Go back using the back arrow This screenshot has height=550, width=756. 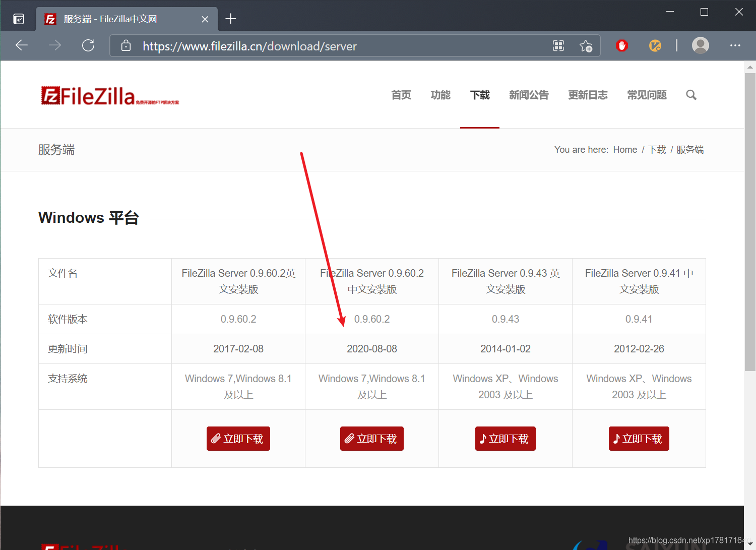[x=22, y=45]
